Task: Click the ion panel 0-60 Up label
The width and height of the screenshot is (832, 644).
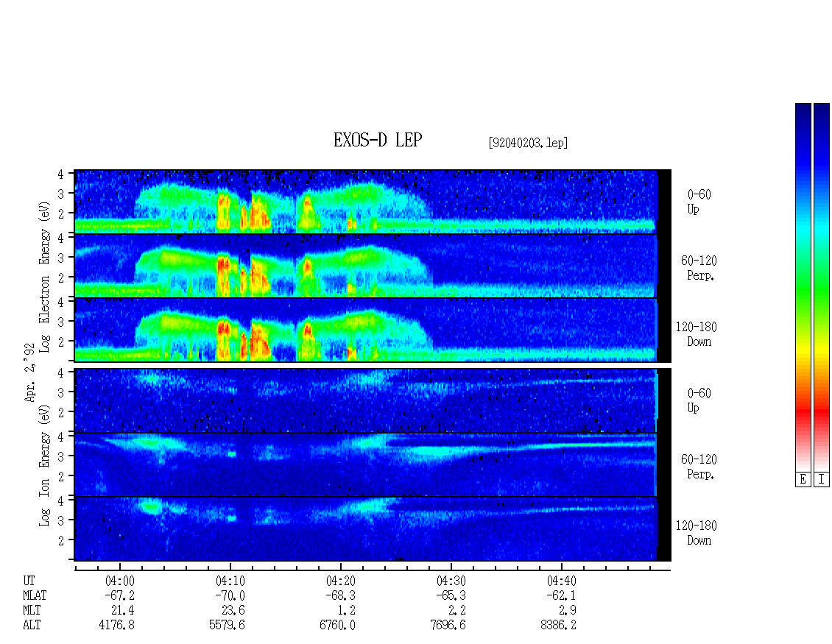Action: point(699,400)
